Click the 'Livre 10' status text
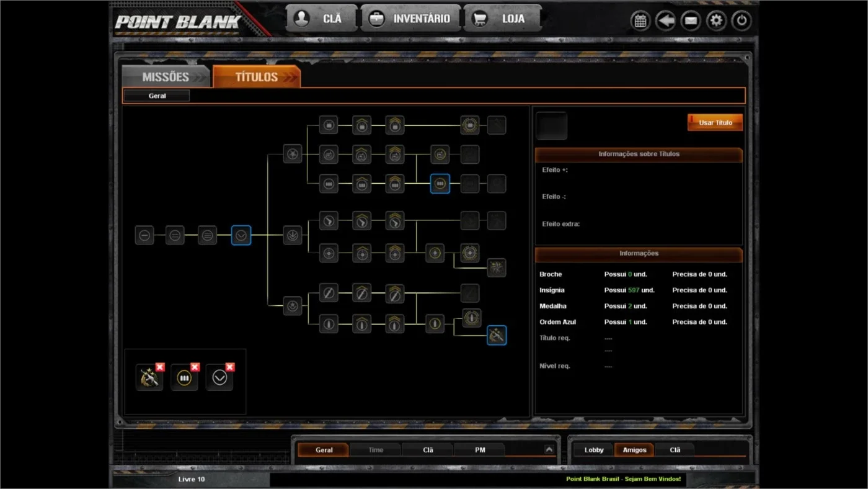This screenshot has height=489, width=868. click(191, 479)
